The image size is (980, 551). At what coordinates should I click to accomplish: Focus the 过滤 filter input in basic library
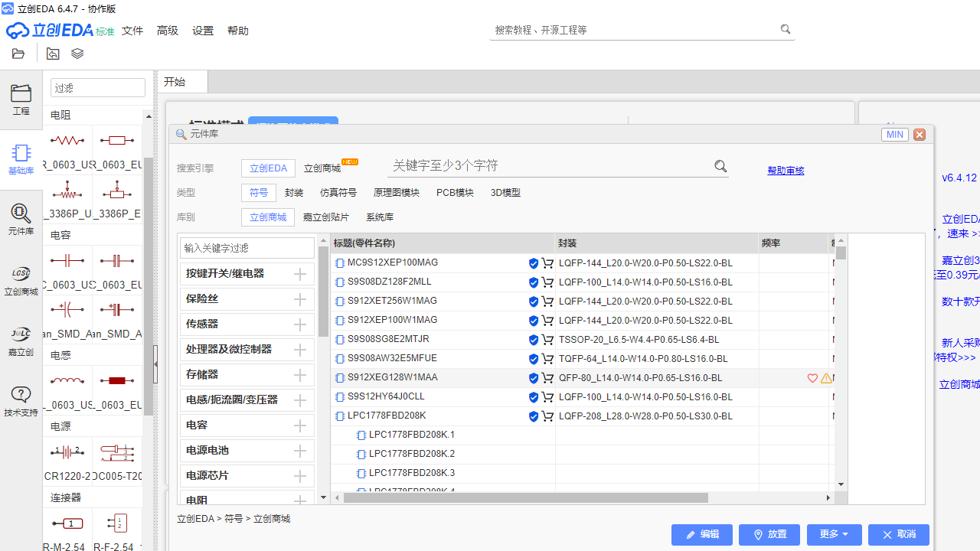pos(98,88)
